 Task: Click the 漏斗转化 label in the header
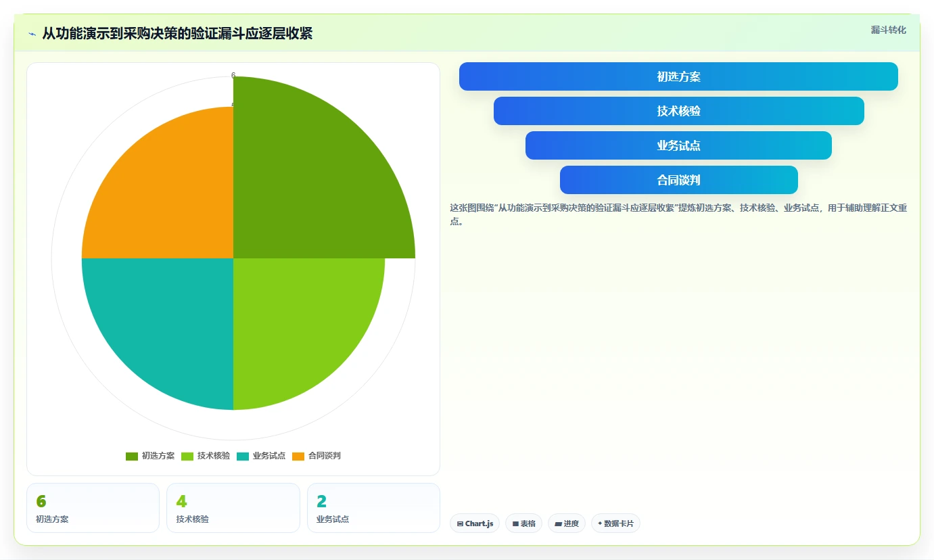coord(888,30)
